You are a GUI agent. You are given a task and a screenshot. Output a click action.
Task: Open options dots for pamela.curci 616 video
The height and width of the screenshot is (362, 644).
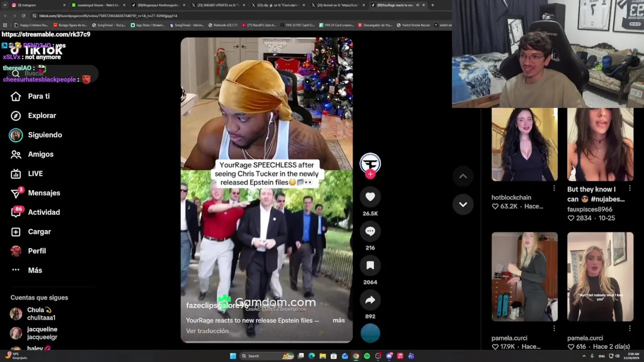click(630, 328)
